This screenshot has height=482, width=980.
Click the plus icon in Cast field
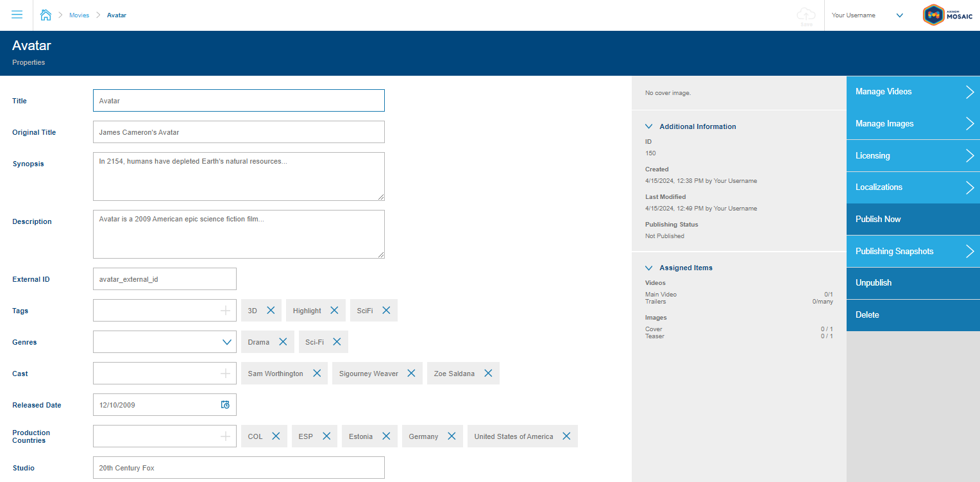tap(225, 374)
